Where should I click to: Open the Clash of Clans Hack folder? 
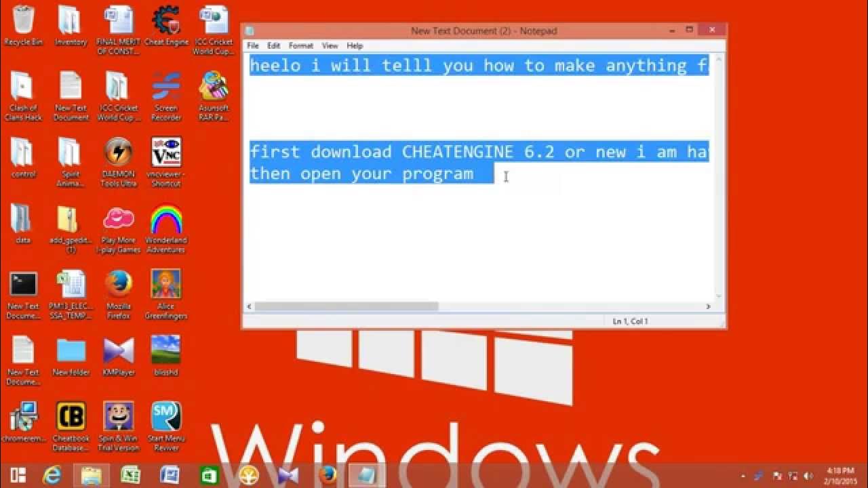point(24,96)
